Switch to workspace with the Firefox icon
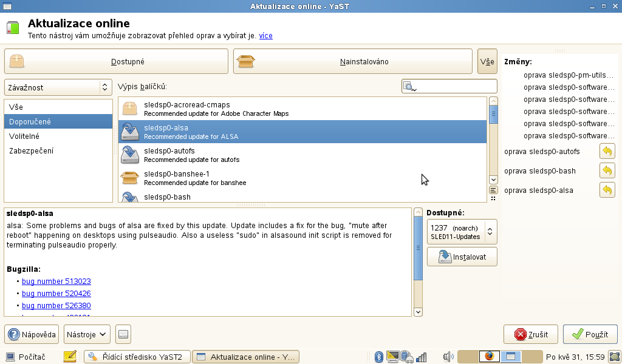Image resolution: width=622 pixels, height=364 pixels. pos(489,357)
